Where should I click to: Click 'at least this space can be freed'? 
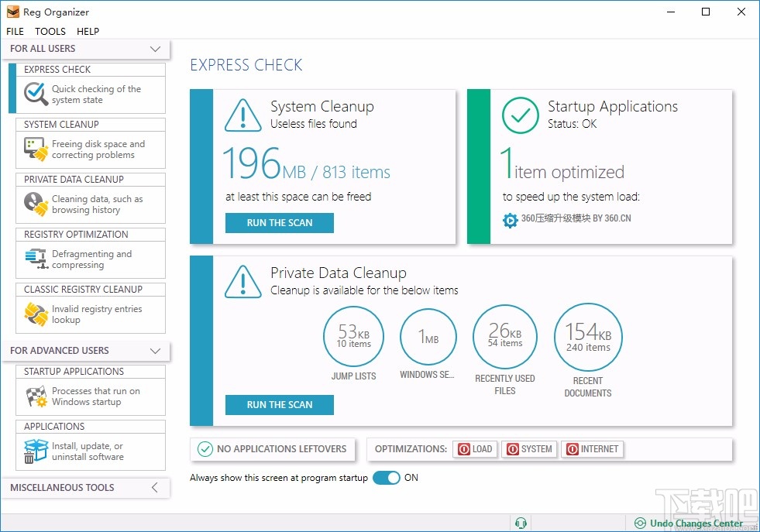(x=298, y=197)
